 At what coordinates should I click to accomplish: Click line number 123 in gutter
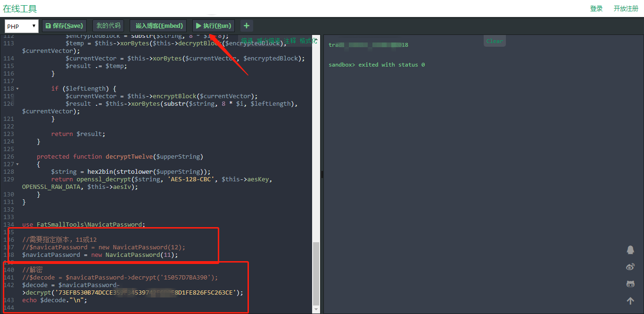click(x=8, y=134)
